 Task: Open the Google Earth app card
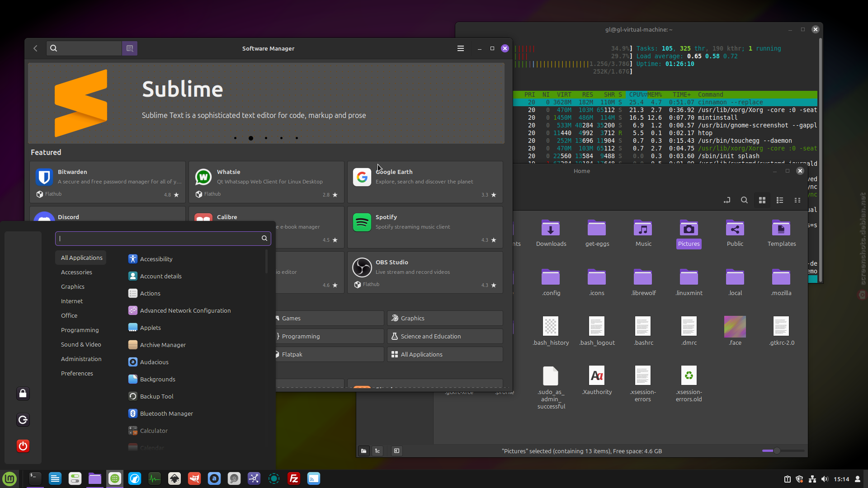425,182
